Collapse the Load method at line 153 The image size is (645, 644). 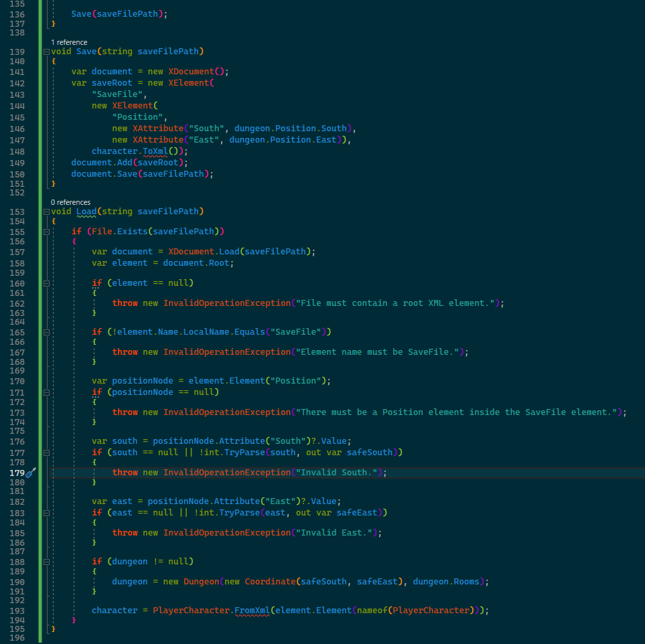point(46,212)
